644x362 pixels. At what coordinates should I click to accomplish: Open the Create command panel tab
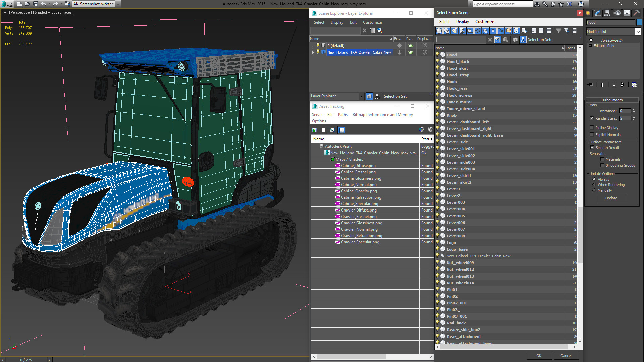tap(588, 13)
